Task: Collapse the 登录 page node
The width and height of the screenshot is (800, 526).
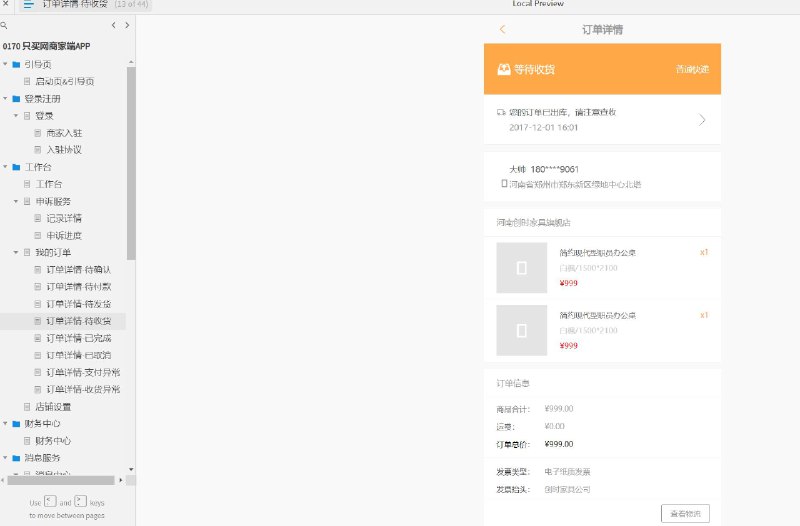Action: tap(16, 116)
